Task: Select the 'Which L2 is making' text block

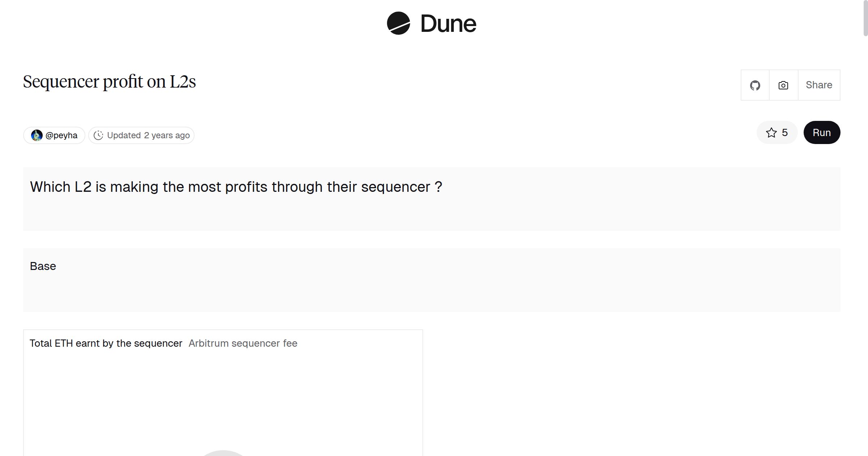Action: [x=236, y=187]
